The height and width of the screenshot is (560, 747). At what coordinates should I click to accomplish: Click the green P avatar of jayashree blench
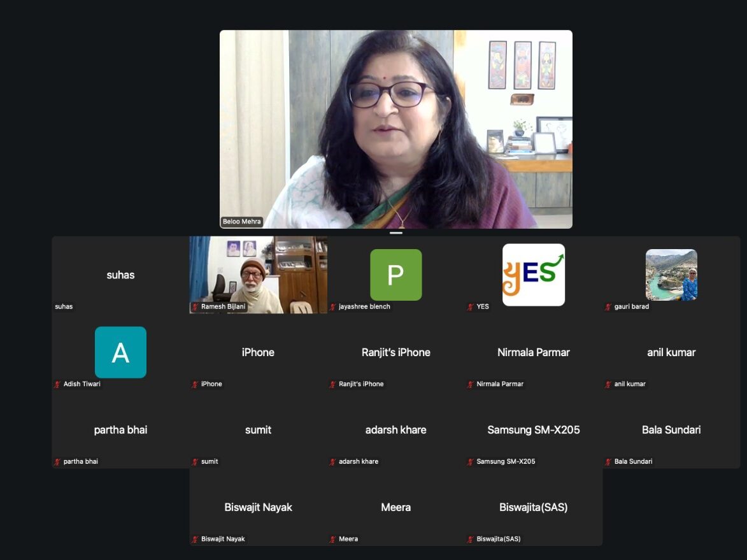395,275
